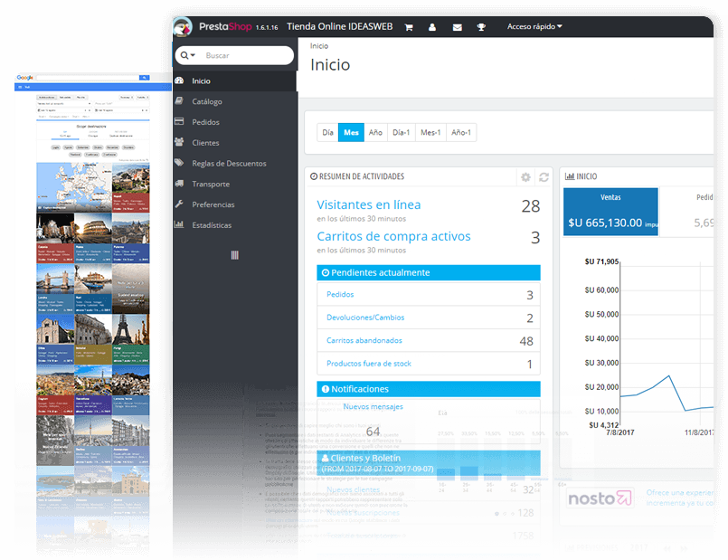This screenshot has width=728, height=560.
Task: Open the envelope messages icon in header
Action: [458, 27]
